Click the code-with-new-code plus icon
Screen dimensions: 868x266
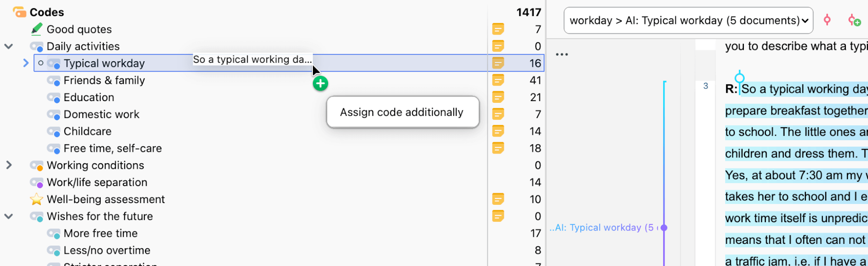tap(854, 20)
